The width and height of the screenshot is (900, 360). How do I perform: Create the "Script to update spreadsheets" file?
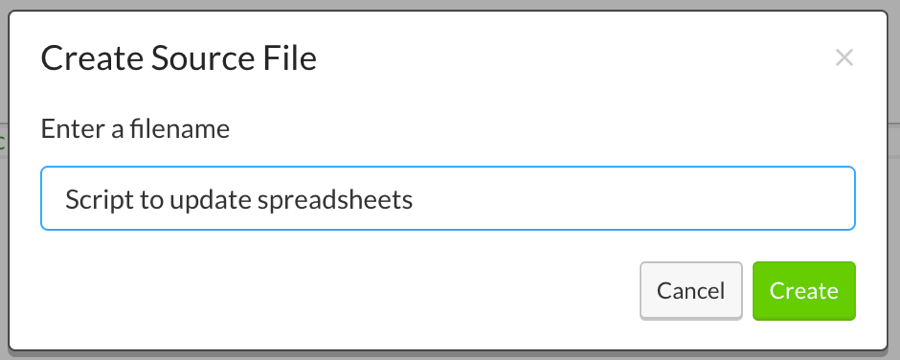pos(804,291)
